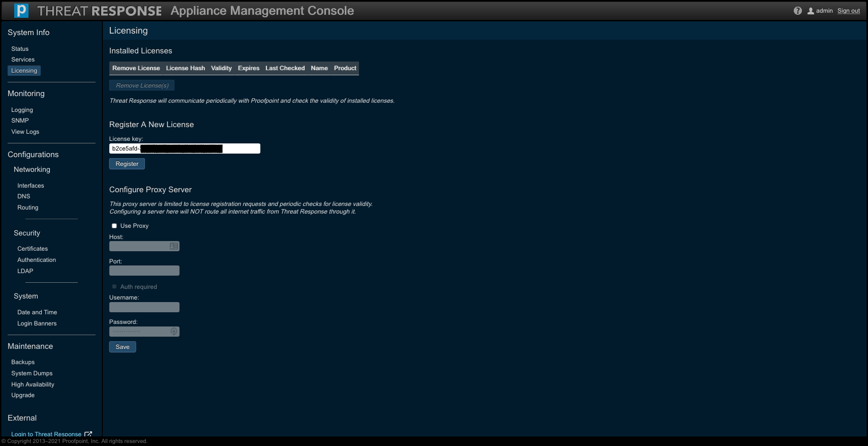
Task: Click the License Hash column header
Action: pyautogui.click(x=186, y=68)
